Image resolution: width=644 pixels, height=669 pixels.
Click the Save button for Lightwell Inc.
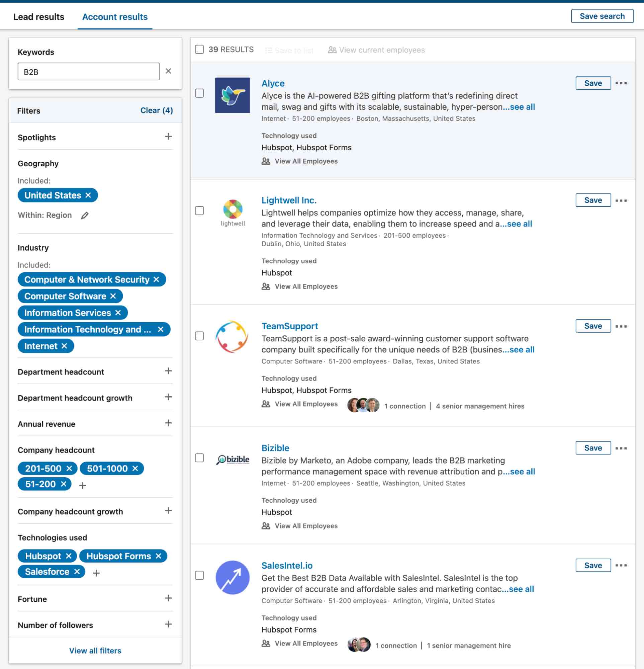pos(593,199)
